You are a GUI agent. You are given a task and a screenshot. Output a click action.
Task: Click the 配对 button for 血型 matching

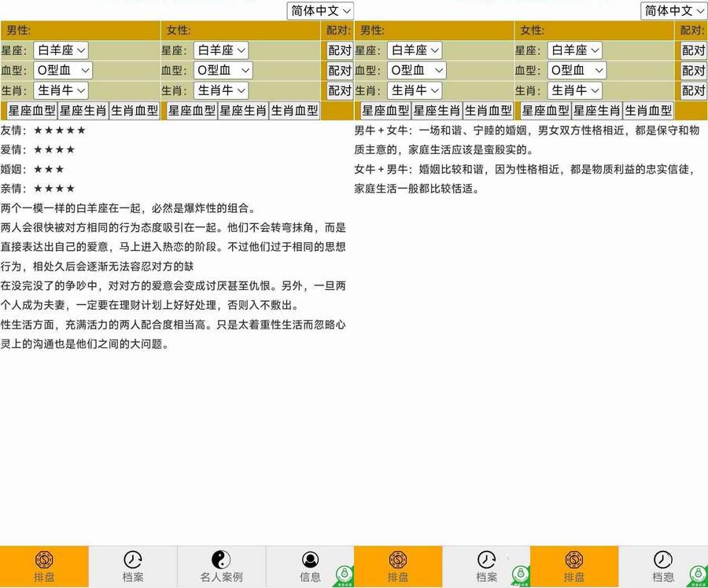(x=340, y=70)
